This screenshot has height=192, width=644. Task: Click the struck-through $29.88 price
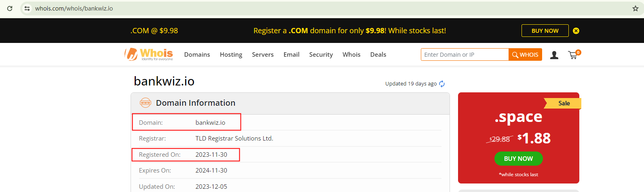pos(500,139)
